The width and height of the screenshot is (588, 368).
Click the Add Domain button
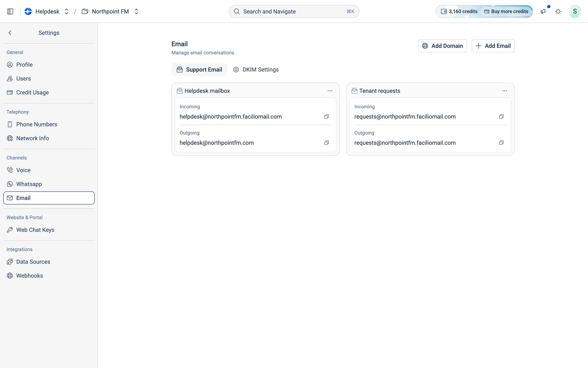coord(442,46)
